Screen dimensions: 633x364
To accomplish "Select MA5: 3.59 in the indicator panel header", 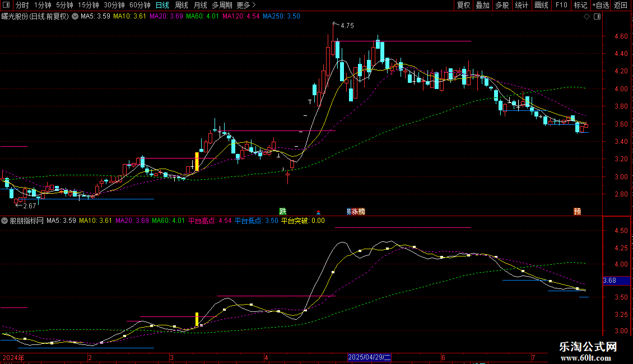I will [x=62, y=221].
